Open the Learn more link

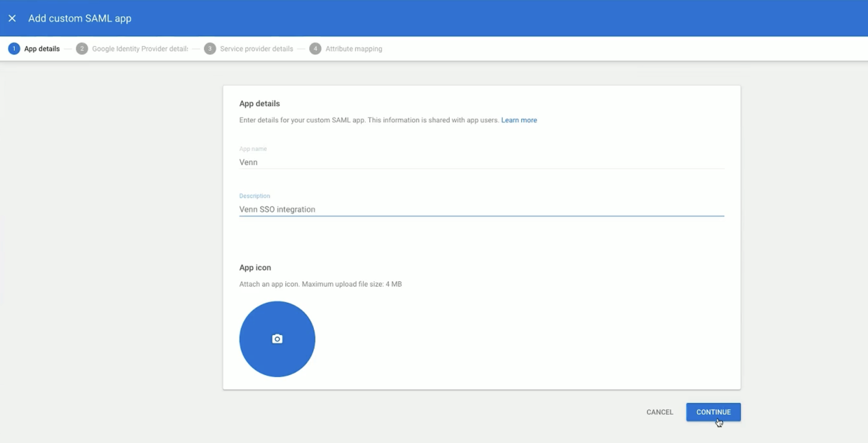(x=519, y=120)
